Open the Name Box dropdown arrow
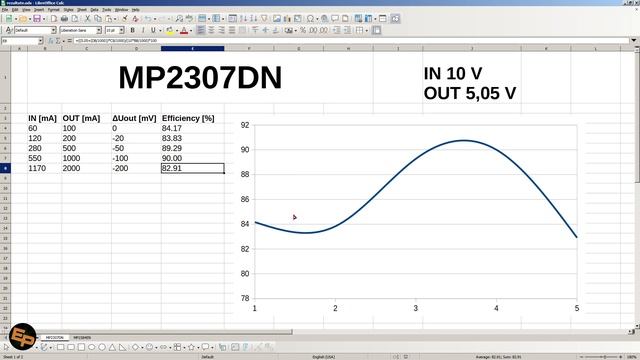 (40, 41)
